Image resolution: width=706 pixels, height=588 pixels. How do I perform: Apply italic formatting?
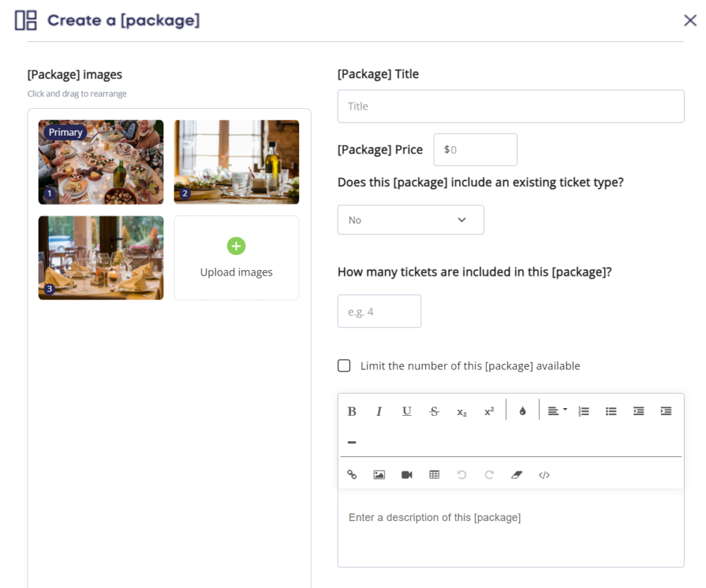click(379, 411)
